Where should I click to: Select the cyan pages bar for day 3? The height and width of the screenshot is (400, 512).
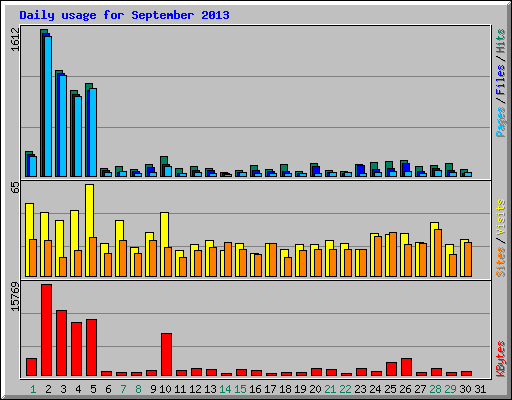point(63,126)
